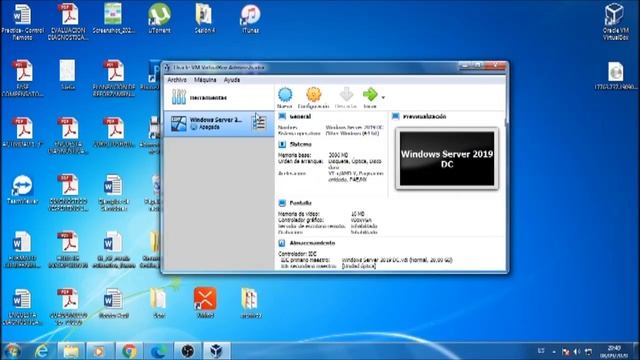The image size is (640, 360).
Task: Expand the dropdown arrow beside Iniciar
Action: coord(383,98)
